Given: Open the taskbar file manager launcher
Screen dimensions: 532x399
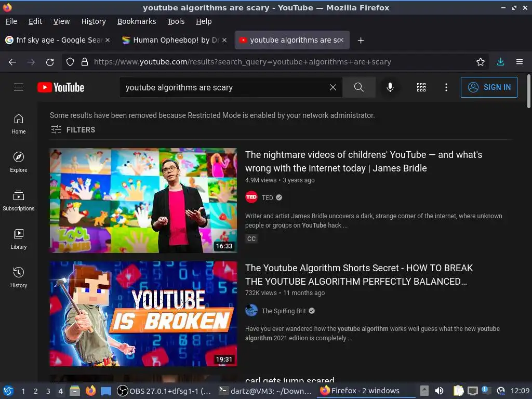Looking at the screenshot, I should pos(75,391).
